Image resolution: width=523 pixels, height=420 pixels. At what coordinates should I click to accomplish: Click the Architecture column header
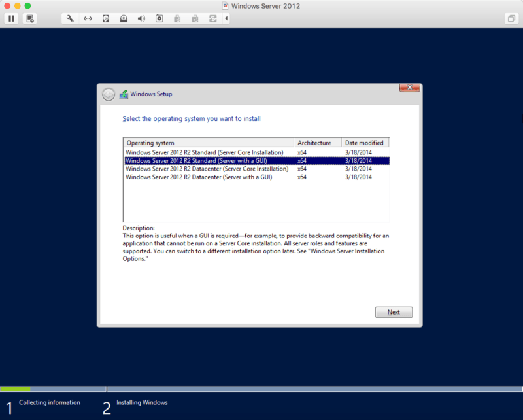point(318,143)
